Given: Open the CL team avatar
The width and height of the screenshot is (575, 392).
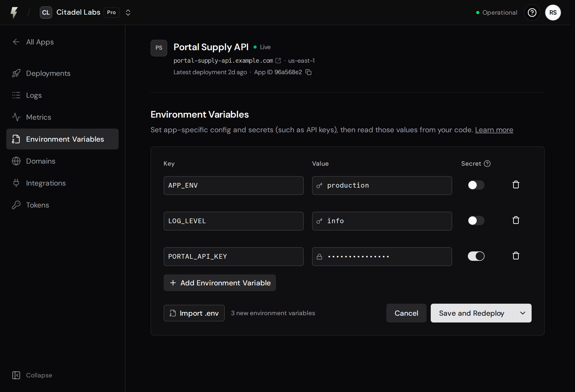Looking at the screenshot, I should [46, 13].
